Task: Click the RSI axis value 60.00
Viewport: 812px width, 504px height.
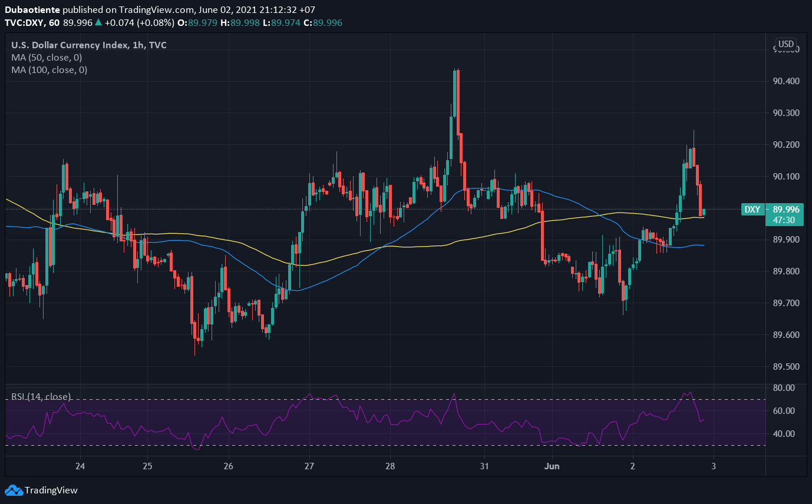Action: coord(785,410)
